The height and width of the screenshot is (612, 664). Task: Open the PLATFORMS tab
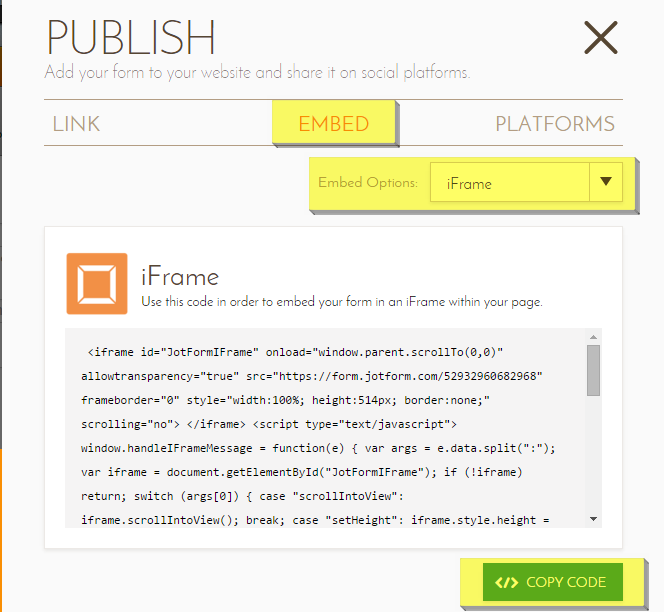point(555,125)
